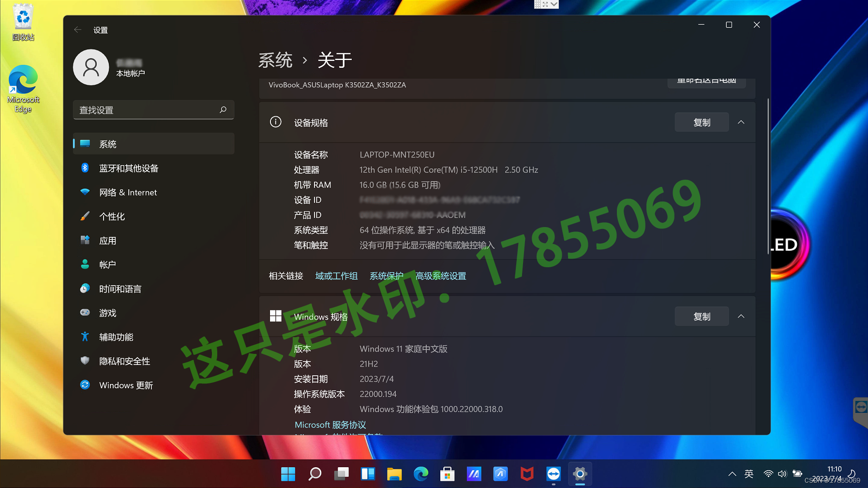Click the TeamViewer side panel tab
Screen dimensions: 868x488
point(861,412)
